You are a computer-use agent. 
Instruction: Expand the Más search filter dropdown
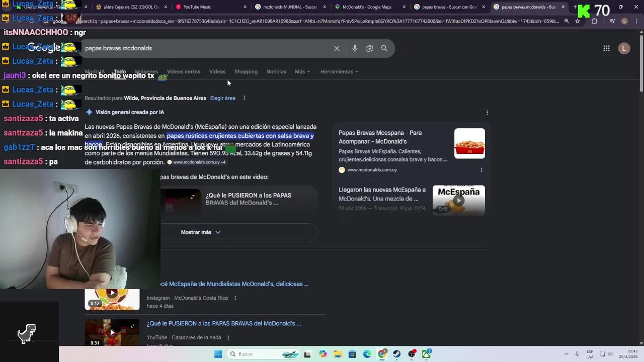302,71
